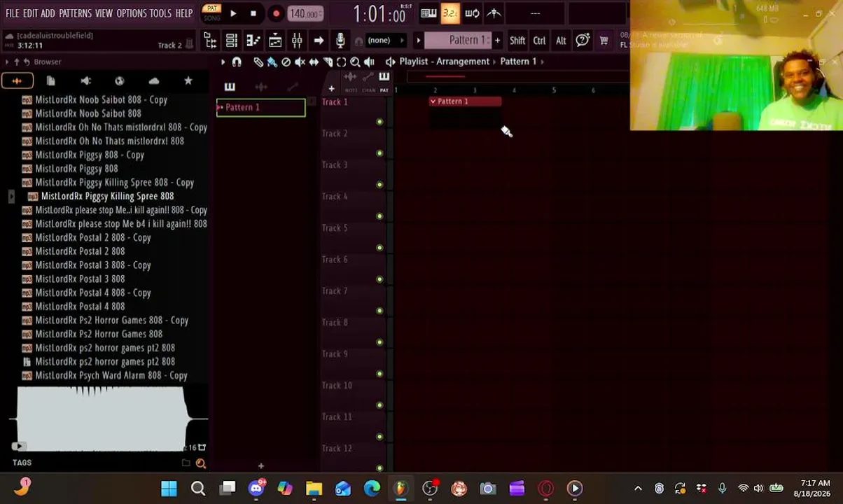
Task: Show browser web library globe tab
Action: pos(120,81)
